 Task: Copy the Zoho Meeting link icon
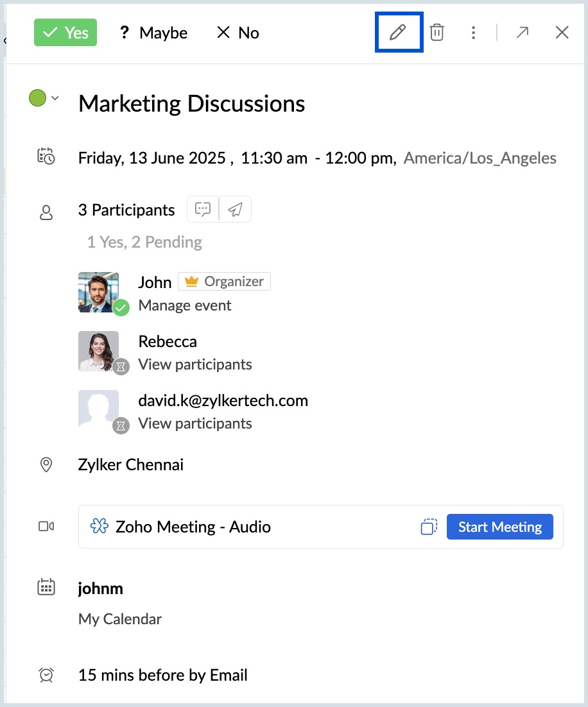coord(429,527)
